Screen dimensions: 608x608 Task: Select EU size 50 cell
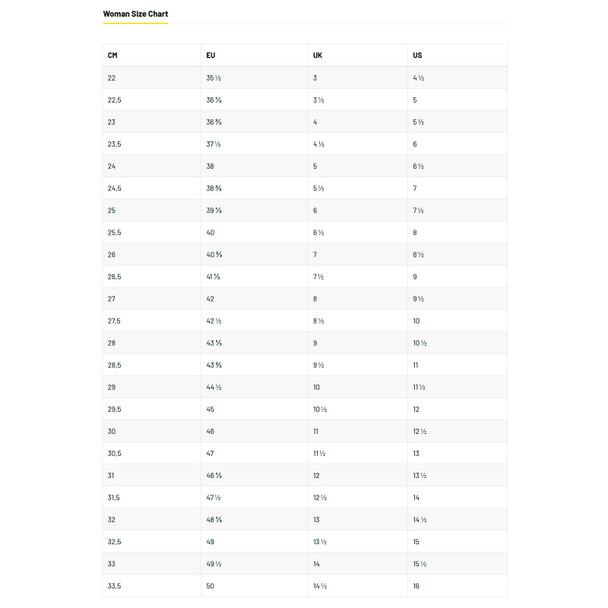(x=211, y=585)
